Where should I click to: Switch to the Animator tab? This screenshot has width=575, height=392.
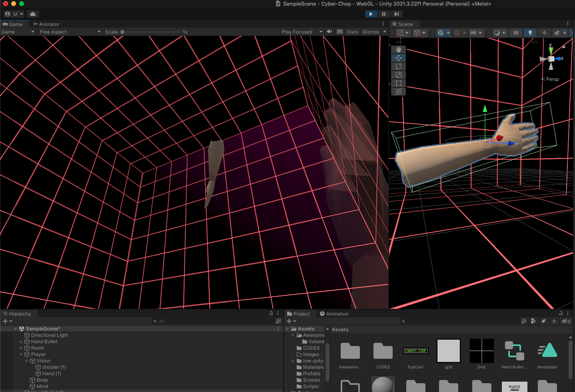(x=46, y=24)
